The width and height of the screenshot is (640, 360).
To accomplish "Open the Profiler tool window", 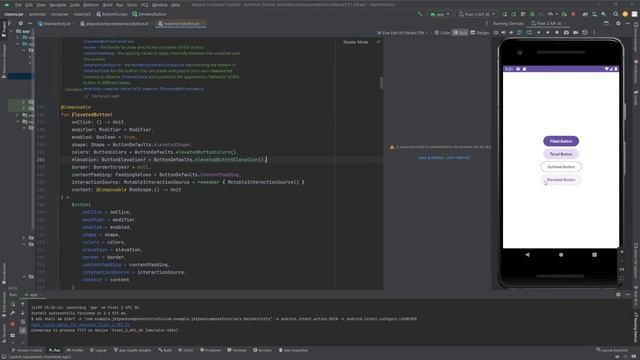I will point(75,350).
